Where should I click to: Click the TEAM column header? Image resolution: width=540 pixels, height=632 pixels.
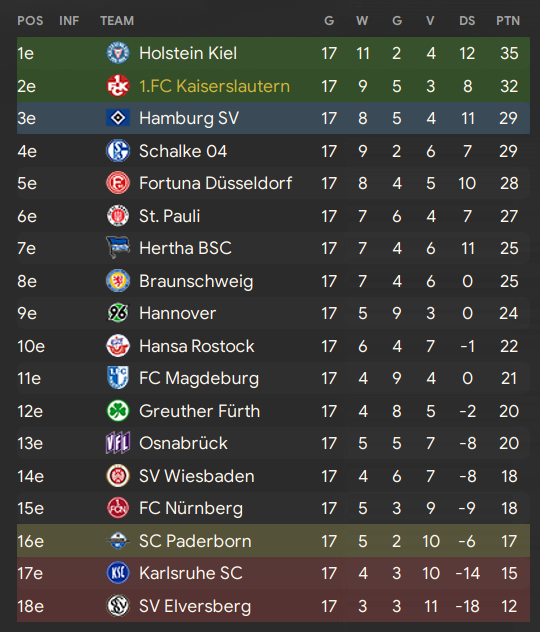[x=117, y=21]
